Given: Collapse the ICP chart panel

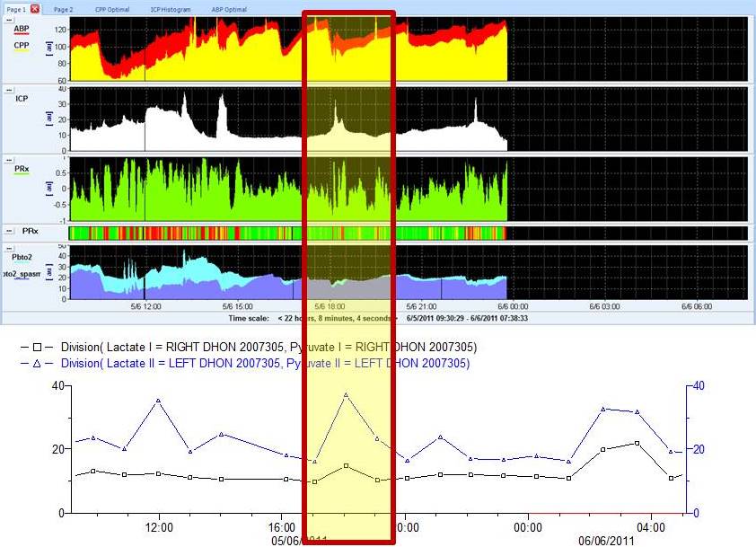Looking at the screenshot, I should [8, 91].
